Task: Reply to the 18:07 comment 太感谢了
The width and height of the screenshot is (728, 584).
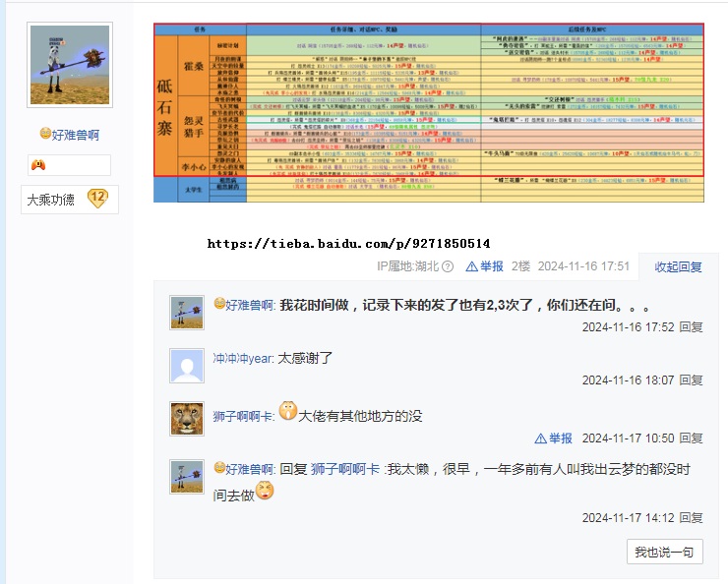Action: [691, 380]
